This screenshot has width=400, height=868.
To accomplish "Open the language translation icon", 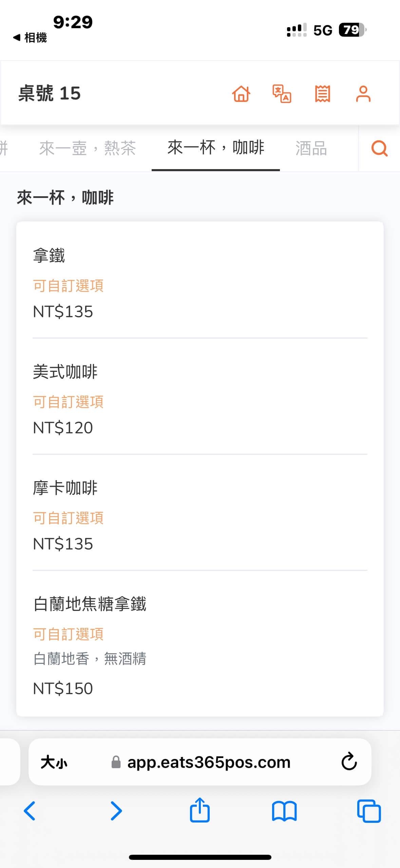I will (282, 94).
